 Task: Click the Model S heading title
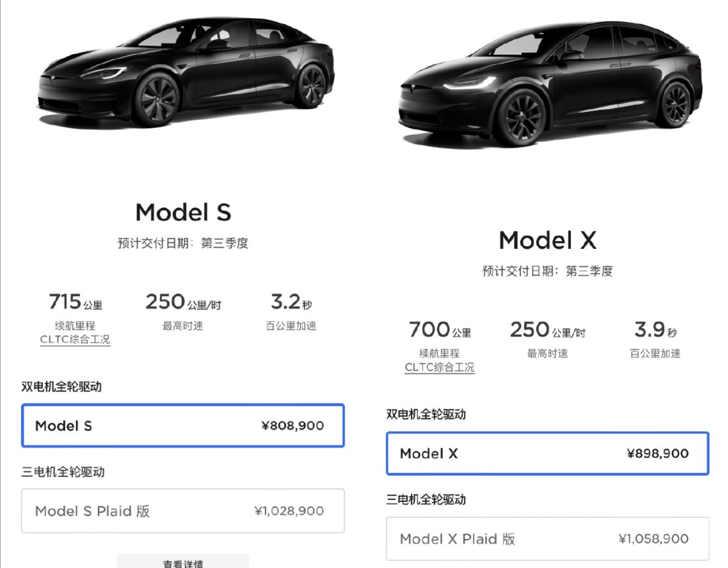click(x=183, y=212)
